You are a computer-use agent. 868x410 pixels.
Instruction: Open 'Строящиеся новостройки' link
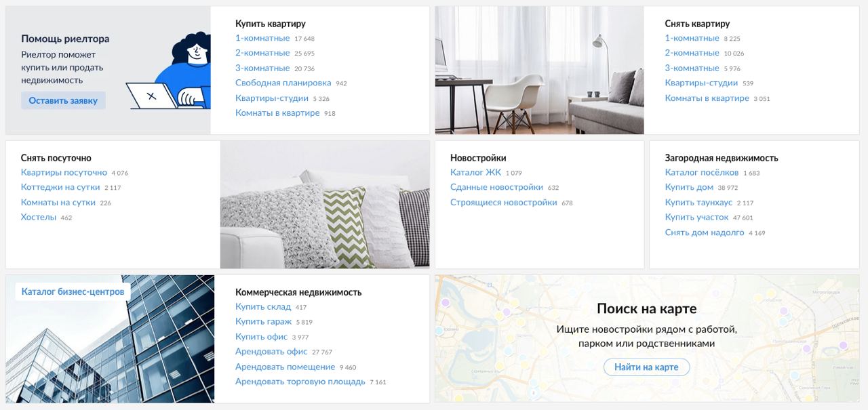(504, 202)
